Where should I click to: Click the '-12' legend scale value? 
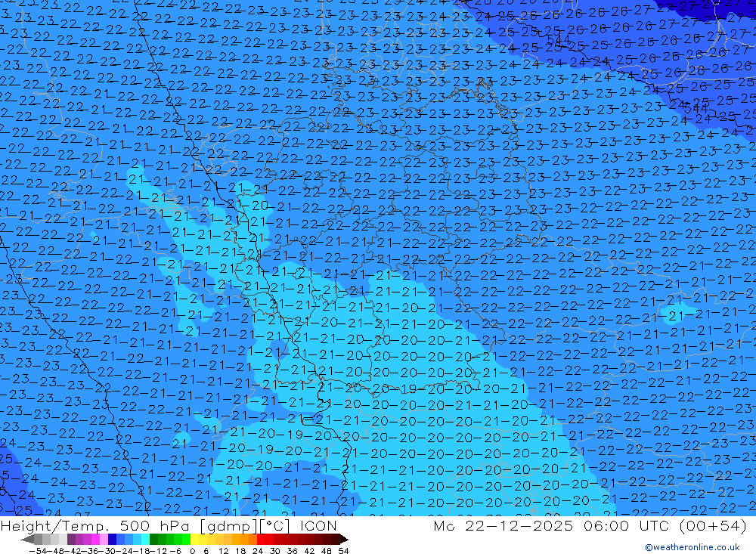pos(159,551)
